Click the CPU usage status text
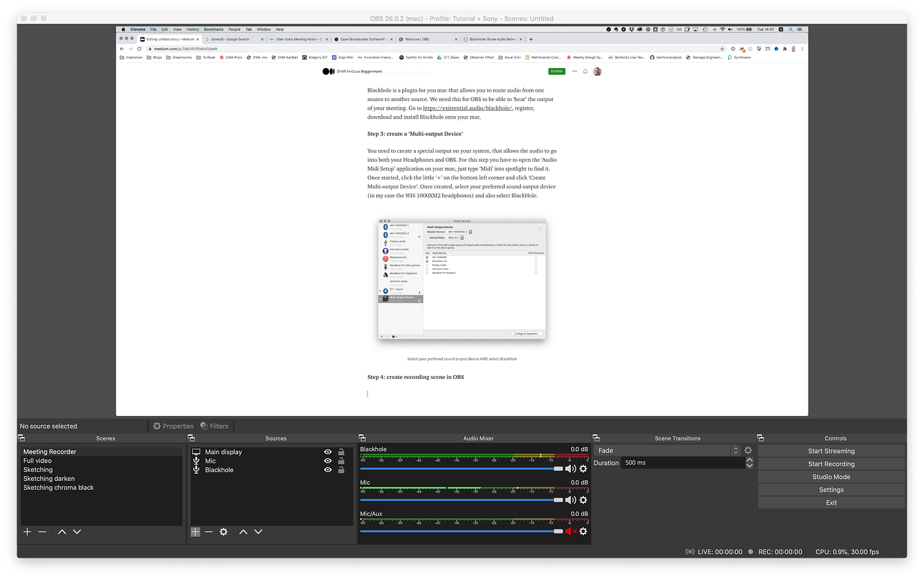This screenshot has width=924, height=579. [x=847, y=552]
